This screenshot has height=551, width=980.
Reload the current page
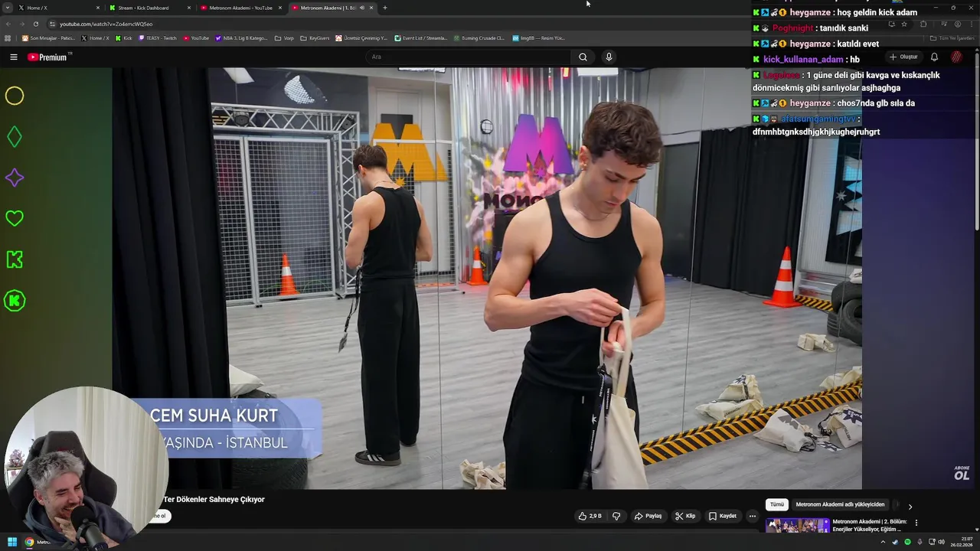pyautogui.click(x=35, y=24)
